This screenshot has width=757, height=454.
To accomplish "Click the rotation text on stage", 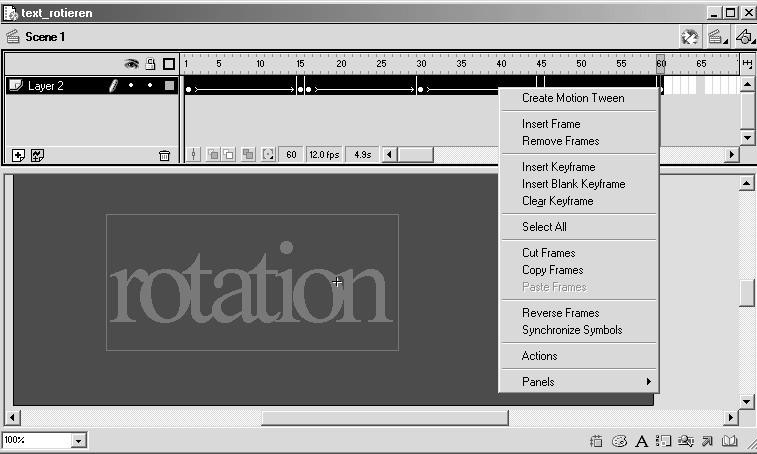I will [x=251, y=284].
